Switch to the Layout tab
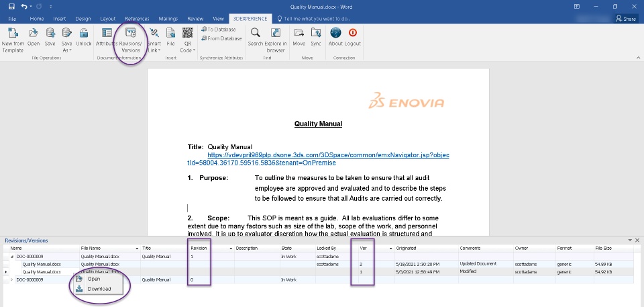This screenshot has height=307, width=644. click(108, 19)
